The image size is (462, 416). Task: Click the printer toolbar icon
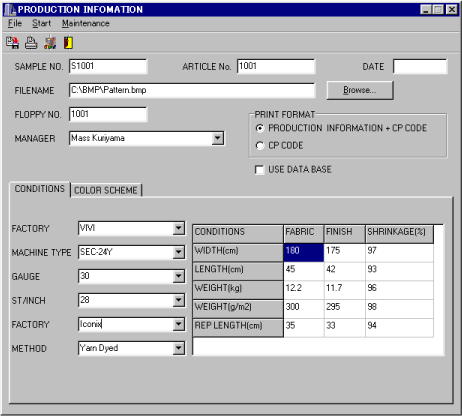click(x=31, y=43)
